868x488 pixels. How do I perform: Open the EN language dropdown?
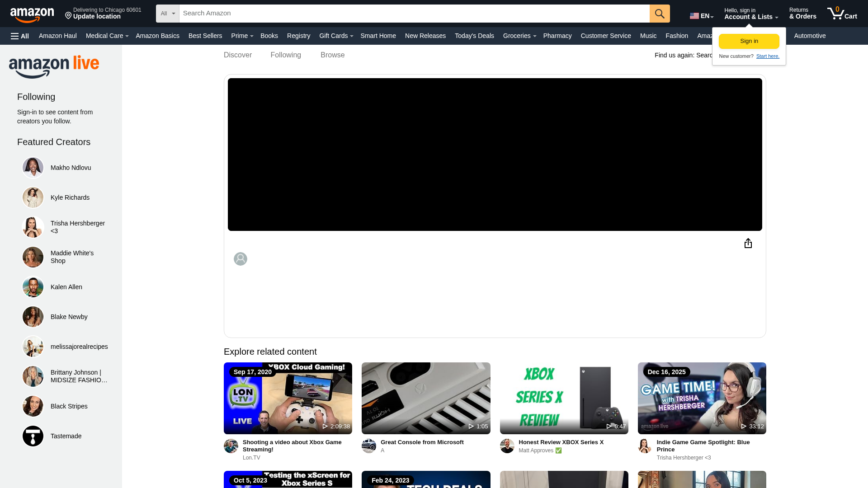[x=701, y=15]
